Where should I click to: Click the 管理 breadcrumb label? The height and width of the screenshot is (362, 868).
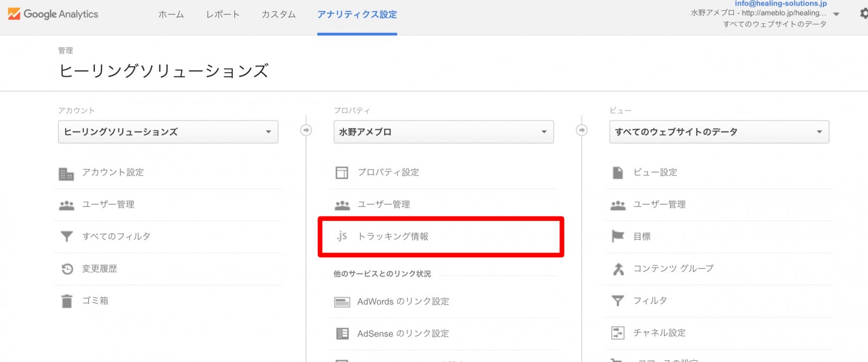[66, 50]
